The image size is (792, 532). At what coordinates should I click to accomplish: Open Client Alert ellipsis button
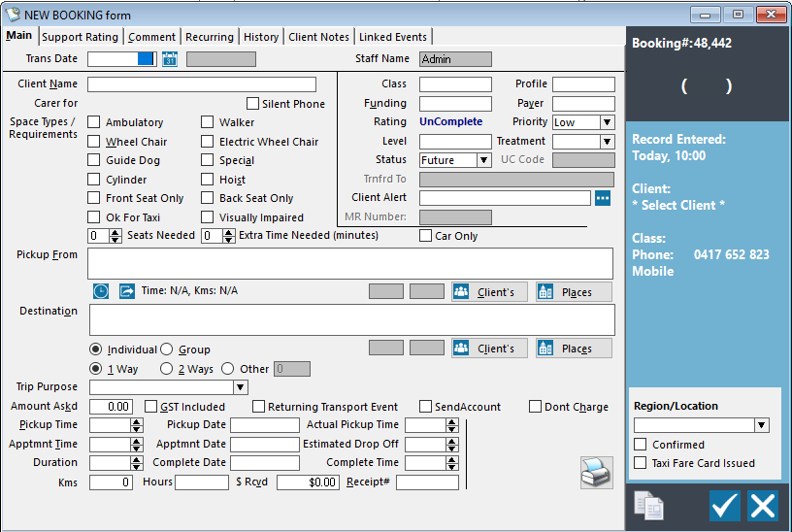(x=603, y=198)
